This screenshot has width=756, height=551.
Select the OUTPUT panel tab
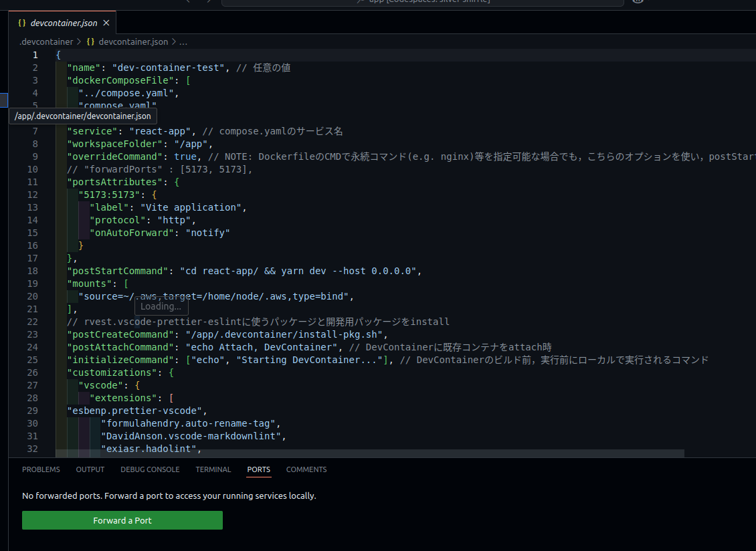(x=90, y=469)
